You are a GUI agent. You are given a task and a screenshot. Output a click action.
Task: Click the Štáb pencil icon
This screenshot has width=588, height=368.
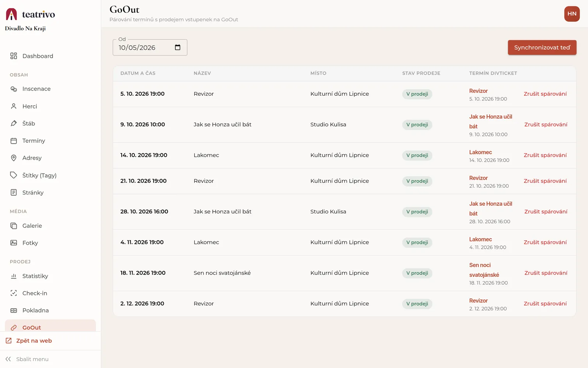coord(14,123)
